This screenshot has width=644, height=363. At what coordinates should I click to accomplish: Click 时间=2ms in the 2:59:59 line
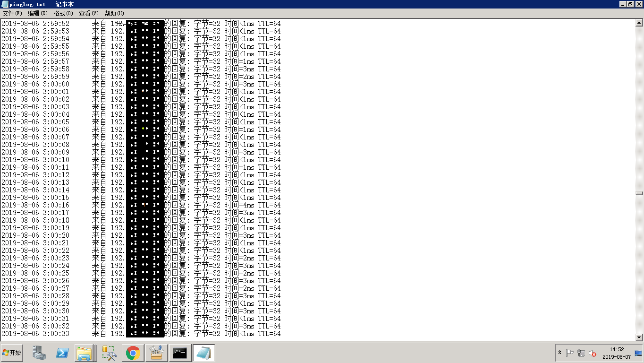pos(239,77)
